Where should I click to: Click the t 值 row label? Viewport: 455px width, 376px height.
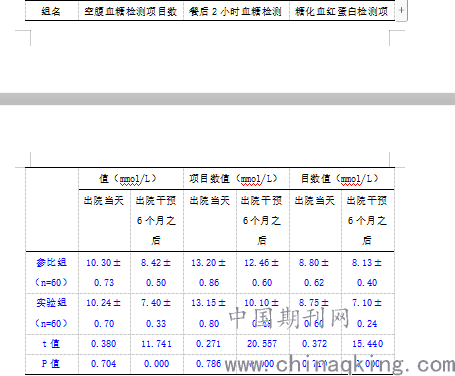(52, 344)
